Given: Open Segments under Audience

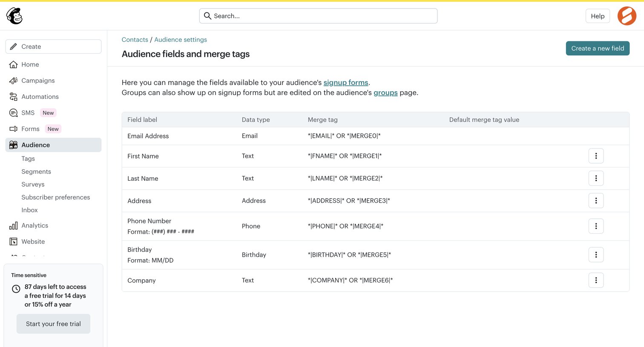Looking at the screenshot, I should point(36,171).
